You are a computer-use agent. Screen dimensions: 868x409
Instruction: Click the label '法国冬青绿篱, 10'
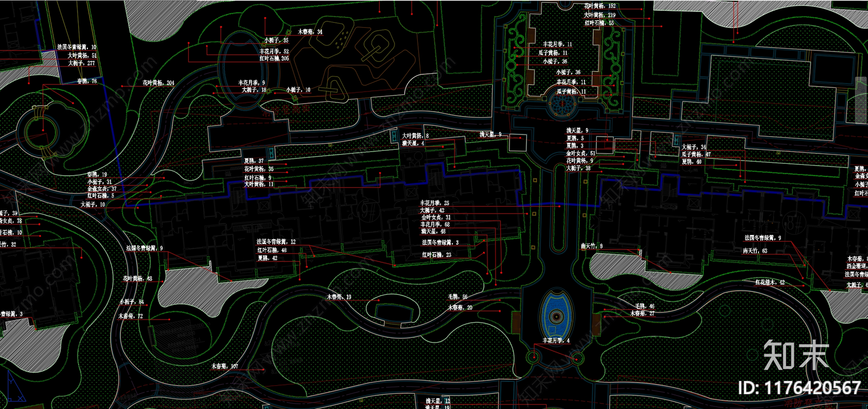(77, 48)
